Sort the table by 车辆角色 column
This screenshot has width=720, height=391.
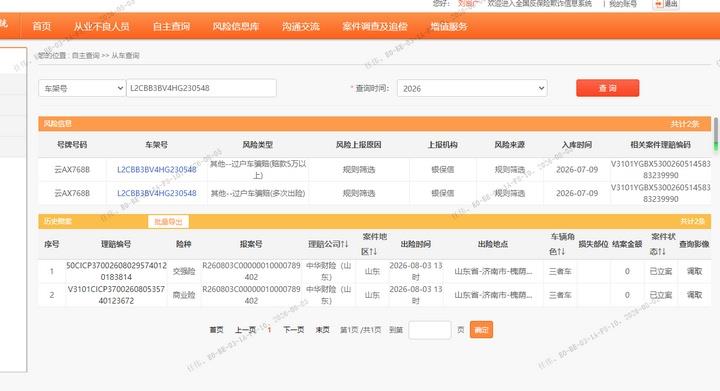(562, 244)
